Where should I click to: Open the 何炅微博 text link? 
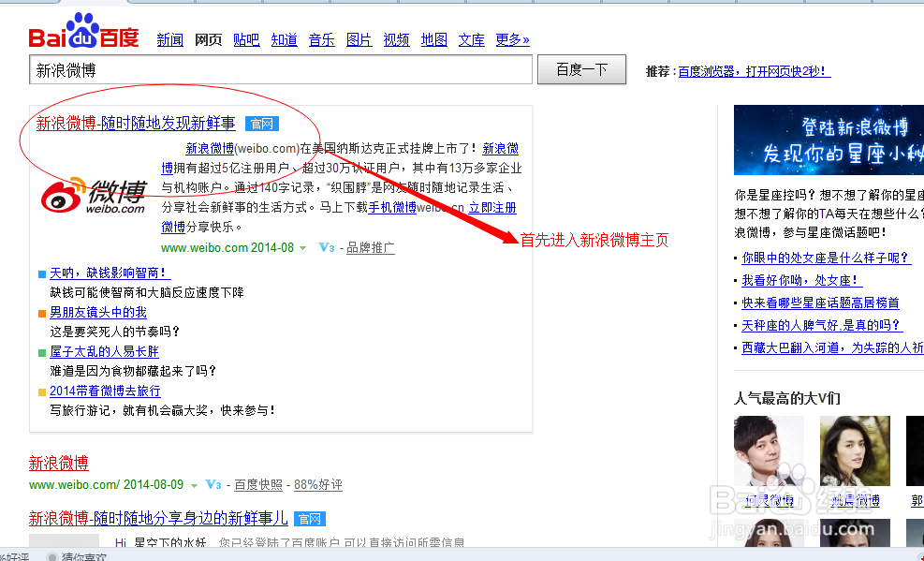coord(769,501)
